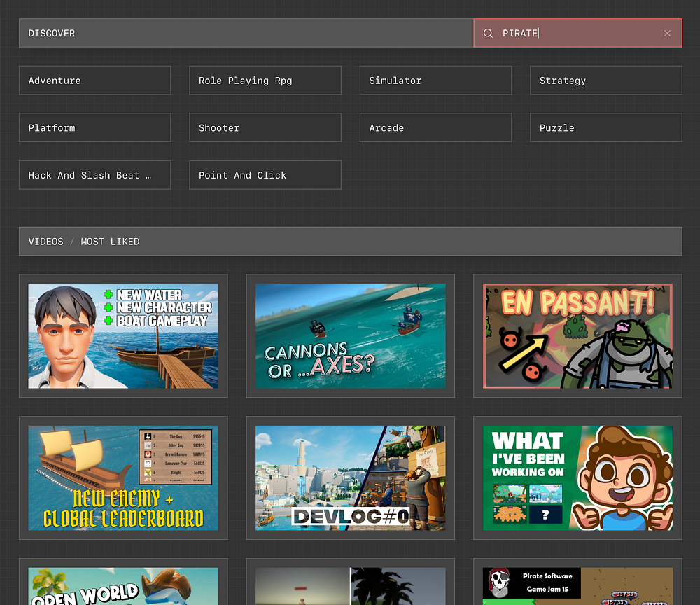The height and width of the screenshot is (605, 700).
Task: Select the Adventure genre filter
Action: pyautogui.click(x=94, y=81)
